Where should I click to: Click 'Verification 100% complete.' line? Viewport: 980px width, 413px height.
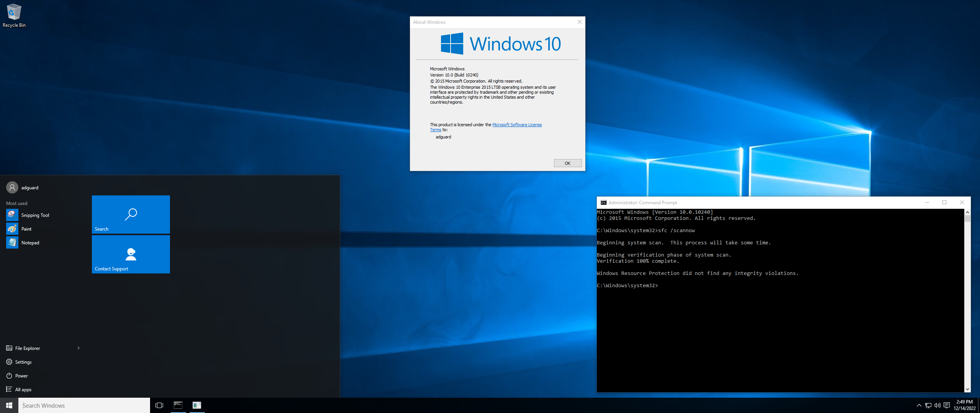638,261
